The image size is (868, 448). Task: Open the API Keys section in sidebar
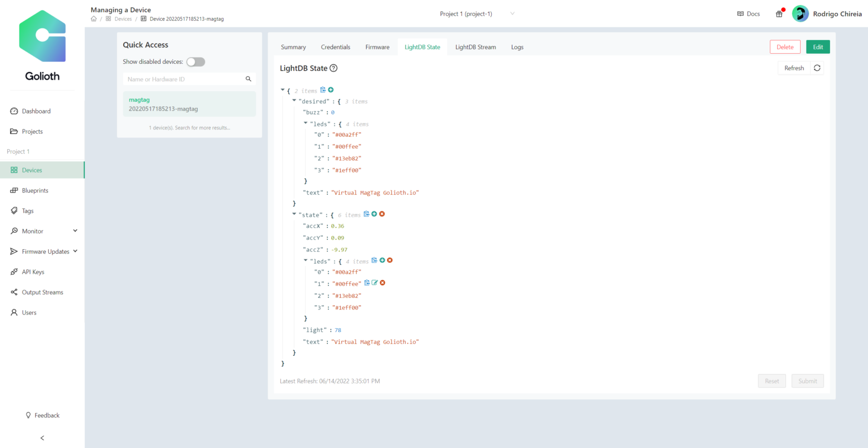(34, 272)
